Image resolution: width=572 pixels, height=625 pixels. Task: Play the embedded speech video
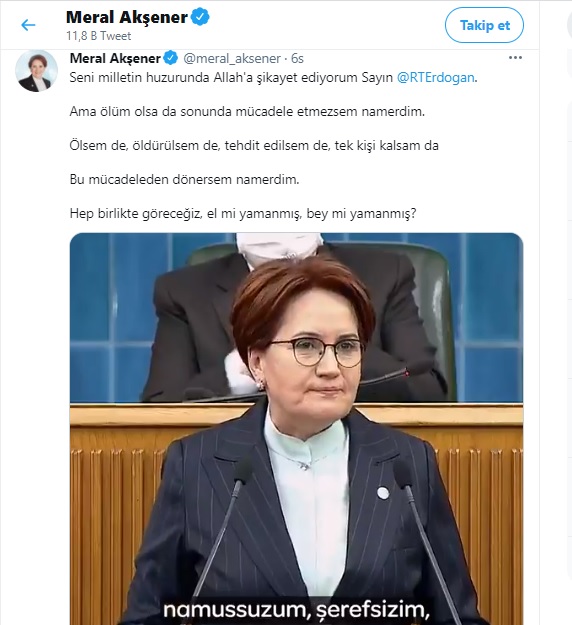pos(296,429)
